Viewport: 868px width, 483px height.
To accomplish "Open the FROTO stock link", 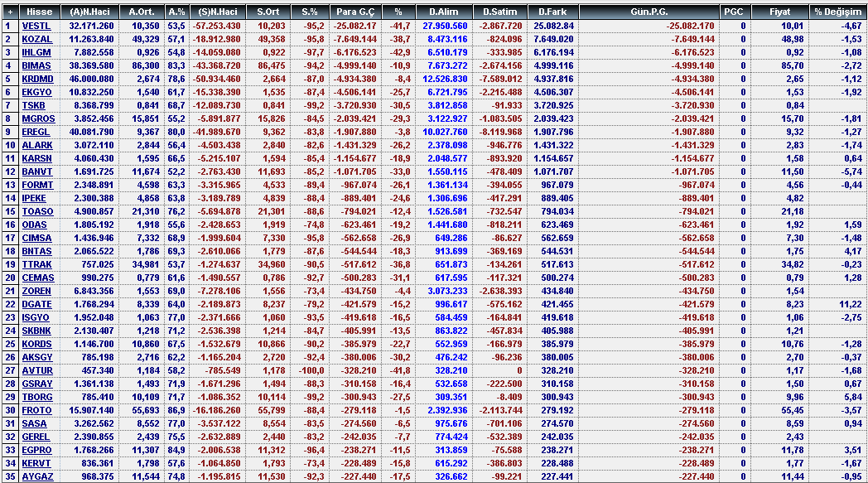I will [x=36, y=410].
